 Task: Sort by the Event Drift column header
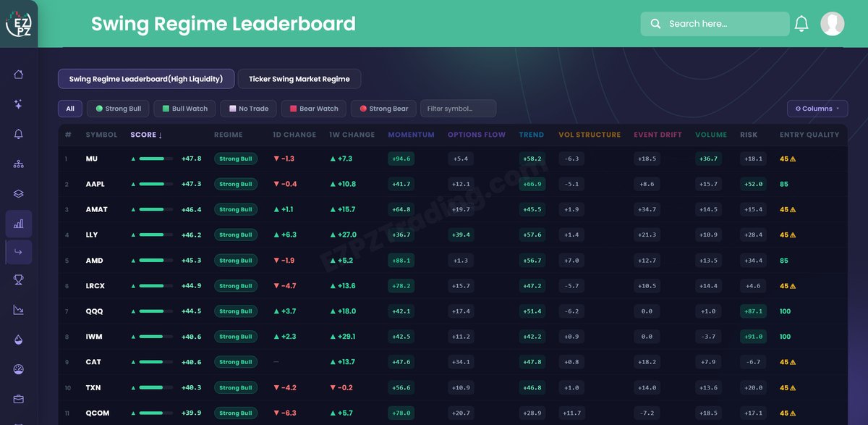pyautogui.click(x=658, y=135)
